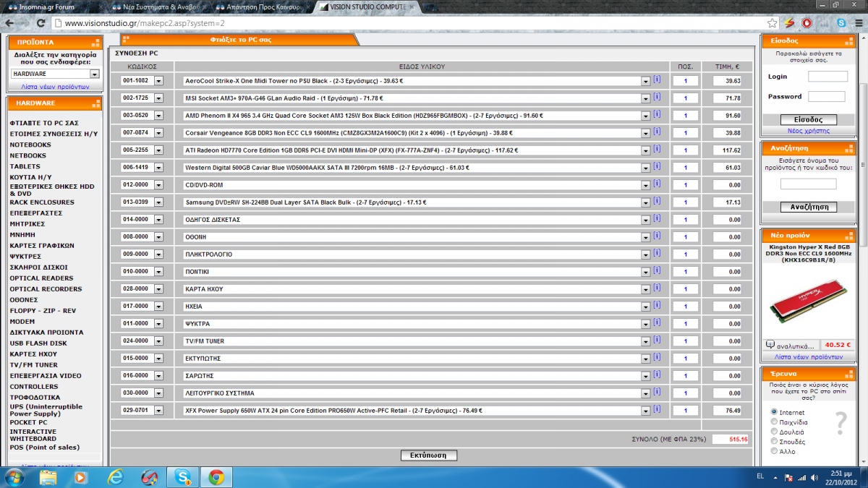Open info [i] for Corsair Vengeance 8GB
This screenshot has height=488, width=868.
pyautogui.click(x=657, y=132)
